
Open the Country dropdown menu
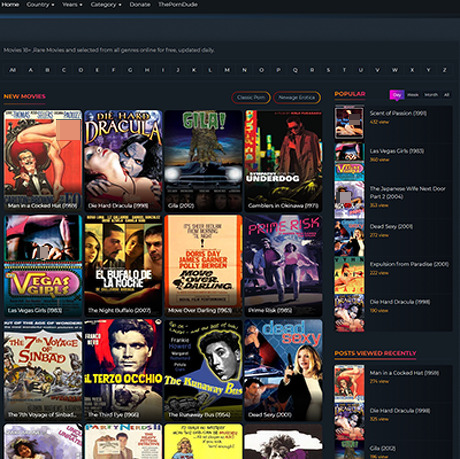coord(40,5)
